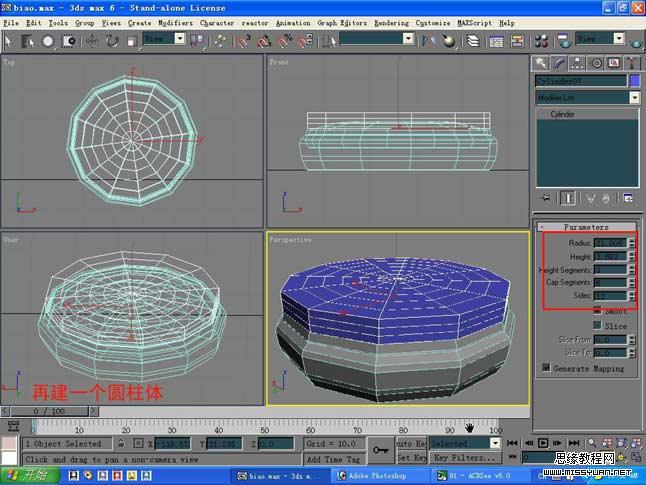
Task: Click the Select by Name tool
Action: coord(27,41)
